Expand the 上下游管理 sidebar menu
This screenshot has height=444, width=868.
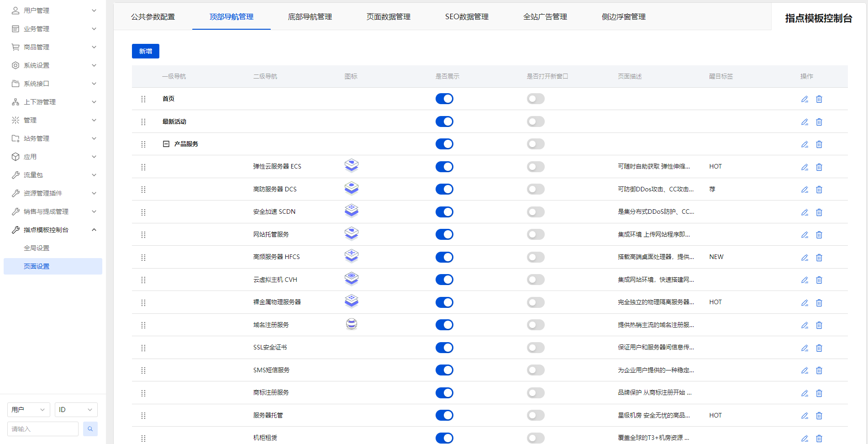coord(53,102)
